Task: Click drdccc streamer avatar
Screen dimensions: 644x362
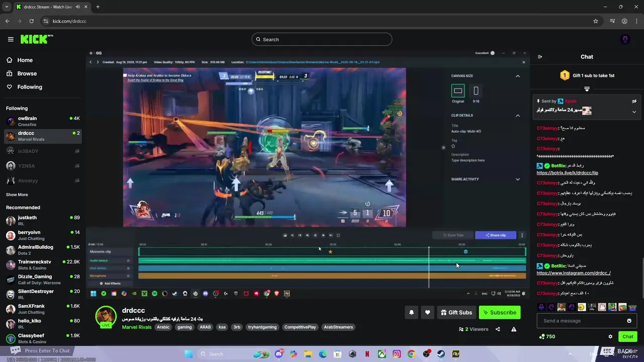Action: (x=106, y=316)
